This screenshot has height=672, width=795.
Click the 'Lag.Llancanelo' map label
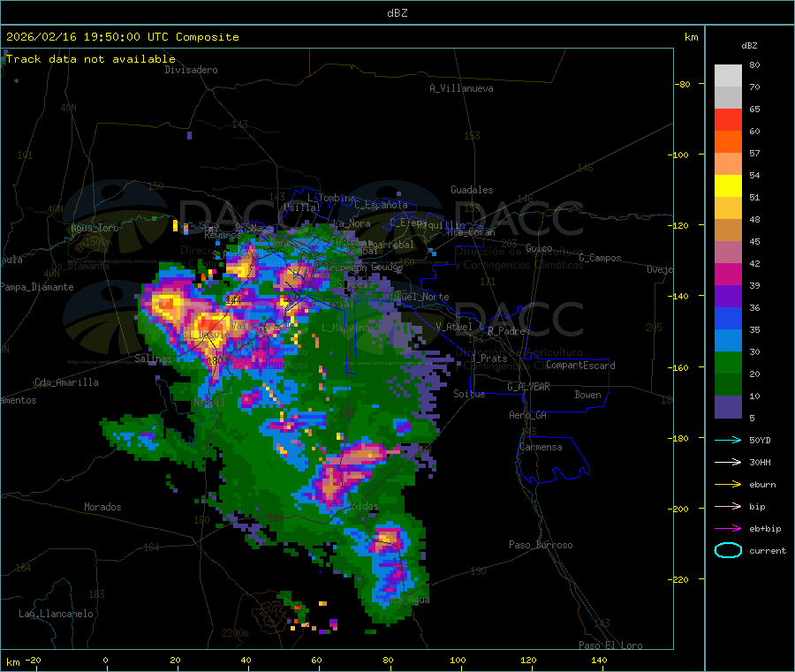[56, 614]
